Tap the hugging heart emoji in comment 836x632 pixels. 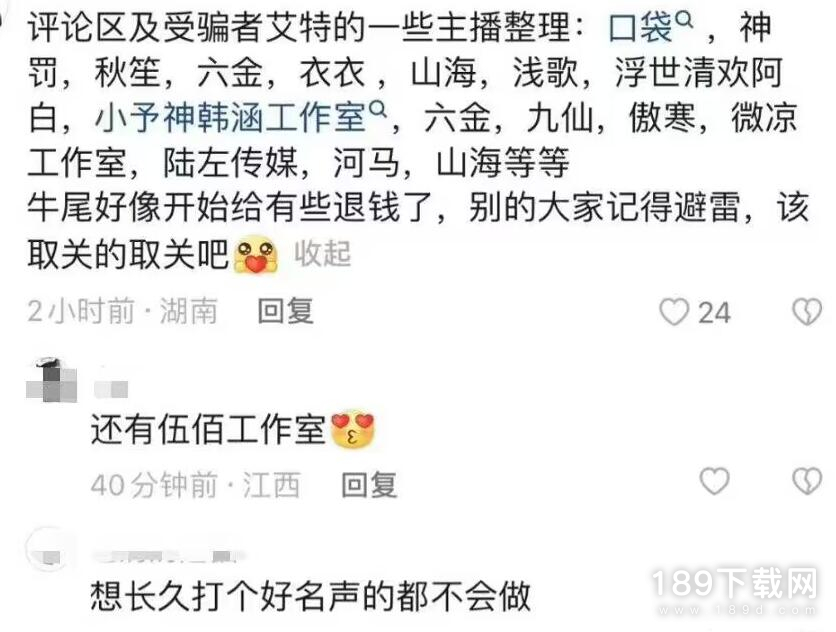pyautogui.click(x=256, y=254)
